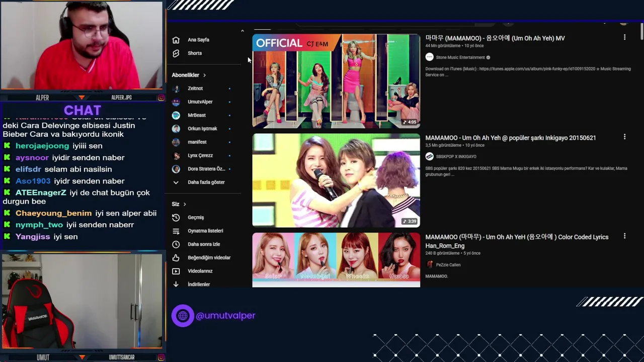
Task: Collapse the sidebar using top caret
Action: pos(242,31)
